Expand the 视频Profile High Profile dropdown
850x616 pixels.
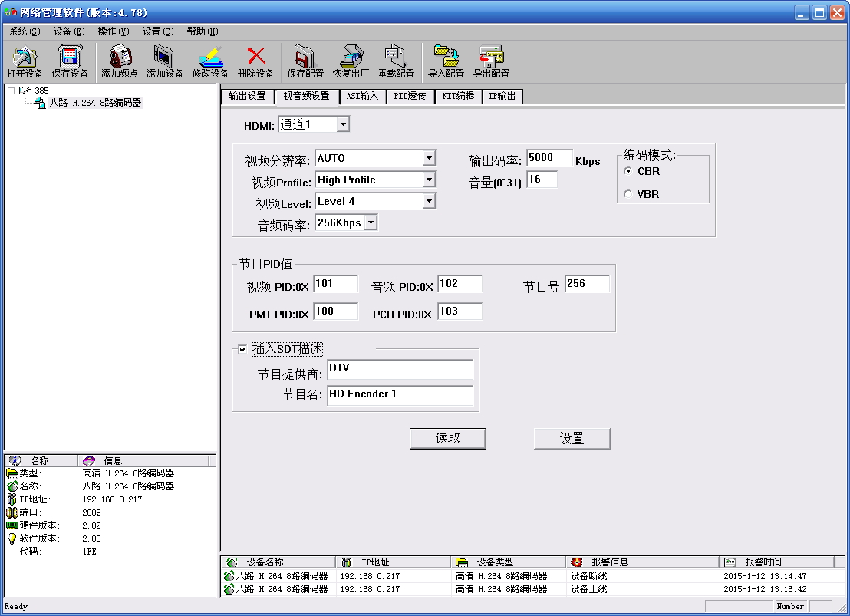(429, 180)
